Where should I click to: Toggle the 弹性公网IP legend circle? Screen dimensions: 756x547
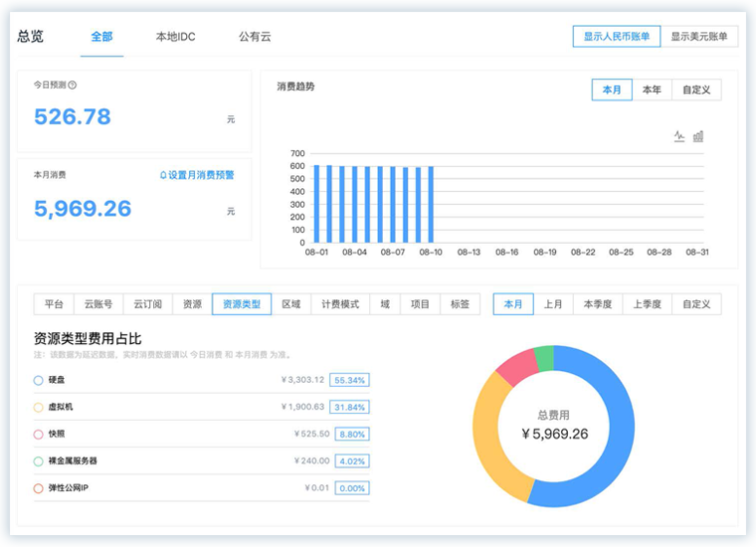pyautogui.click(x=38, y=488)
